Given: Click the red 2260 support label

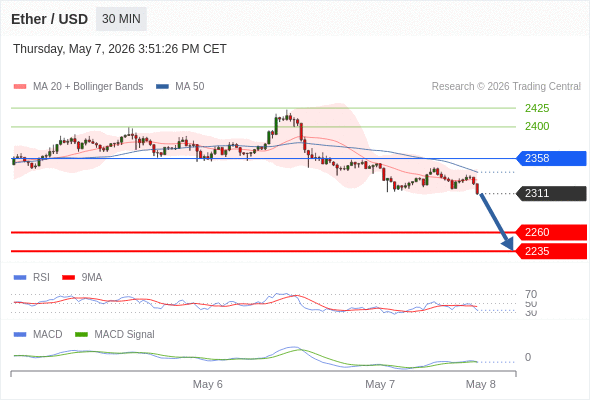Looking at the screenshot, I should 551,232.
